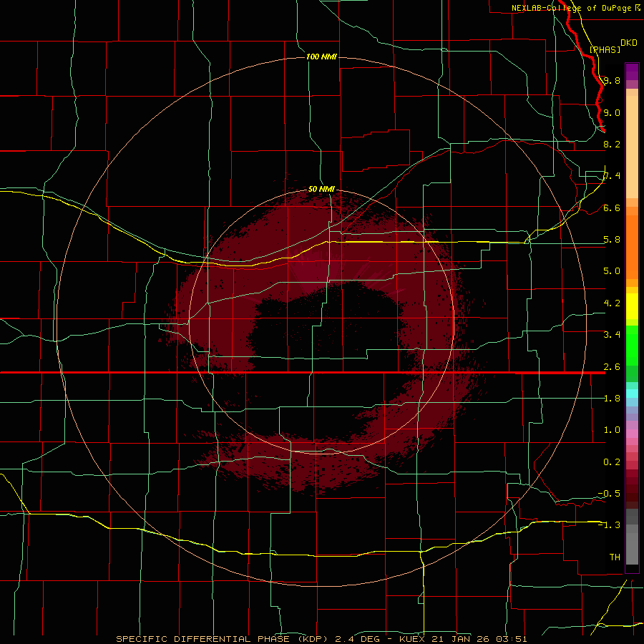This screenshot has height=644, width=644.
Task: Click the 4.2 legend value
Action: tap(612, 303)
